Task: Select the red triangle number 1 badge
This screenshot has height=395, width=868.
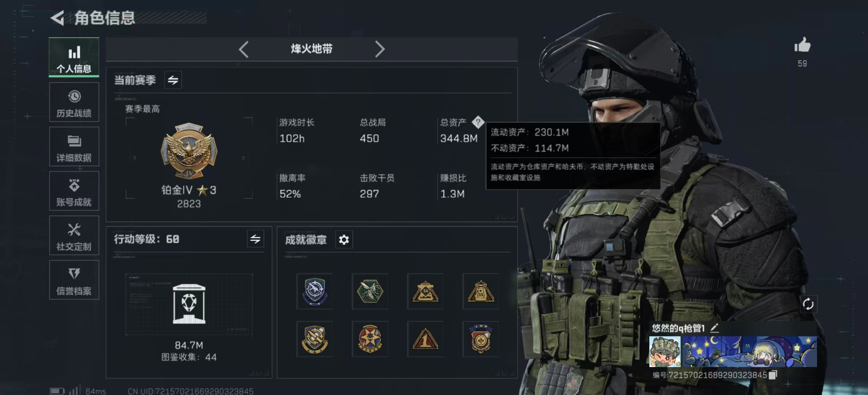Action: click(x=425, y=339)
